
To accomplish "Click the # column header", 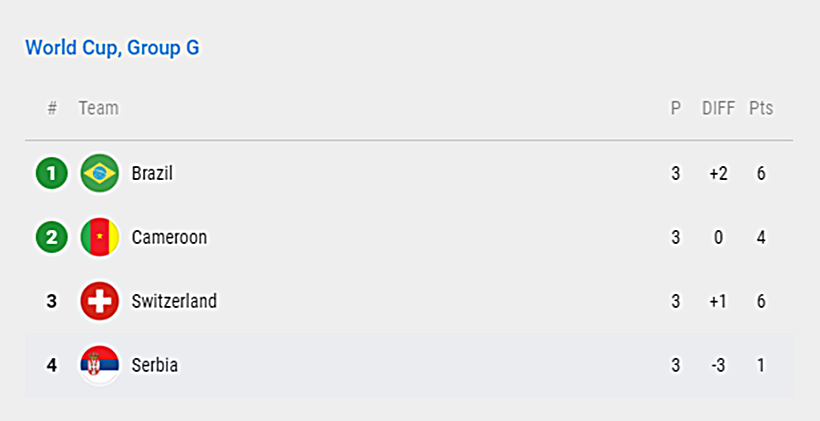I will 52,108.
